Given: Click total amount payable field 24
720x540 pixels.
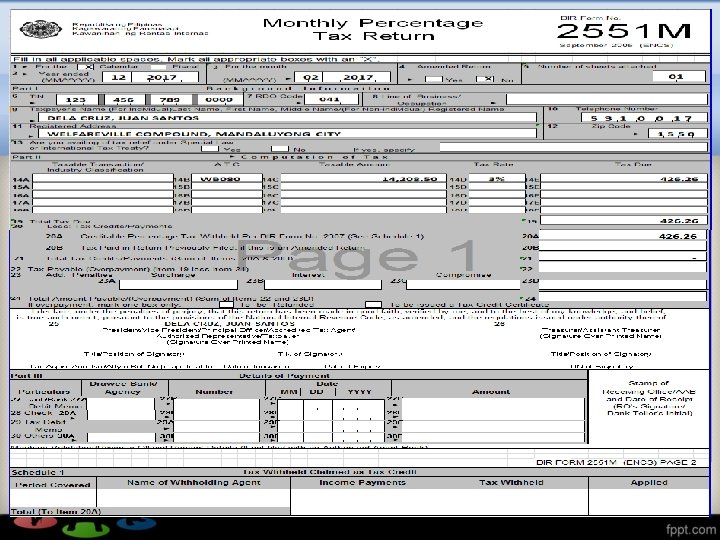Looking at the screenshot, I should pos(622,296).
